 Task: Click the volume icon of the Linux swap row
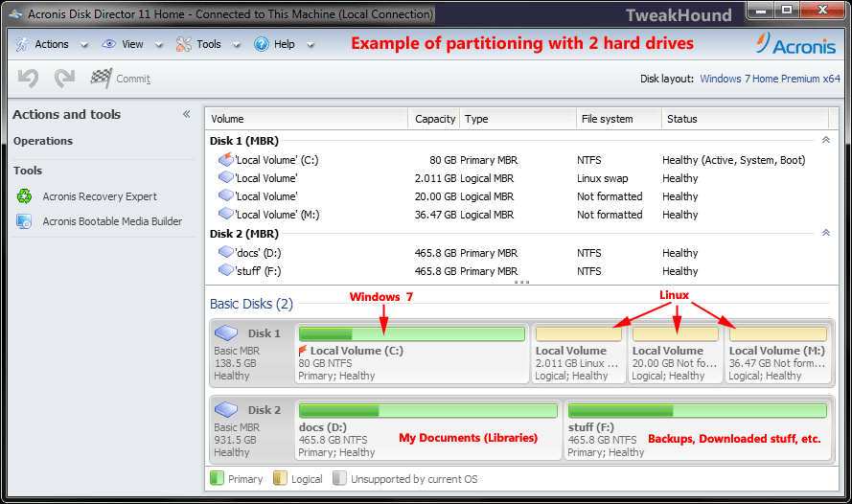[x=225, y=177]
